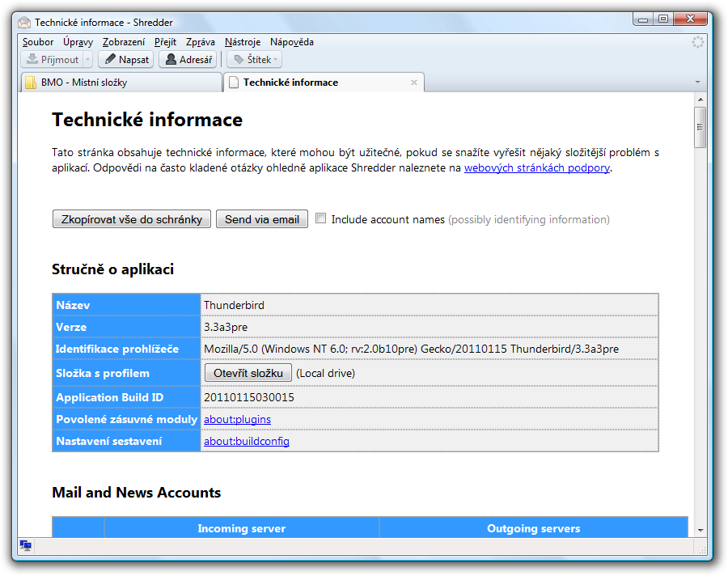Click the Verze row label
The height and width of the screenshot is (576, 728).
(71, 327)
